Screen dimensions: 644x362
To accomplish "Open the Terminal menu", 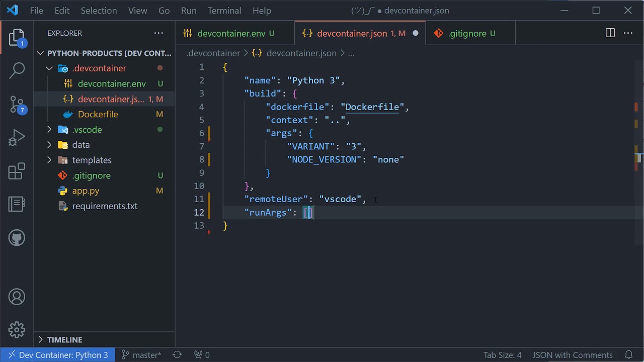I will coord(224,11).
